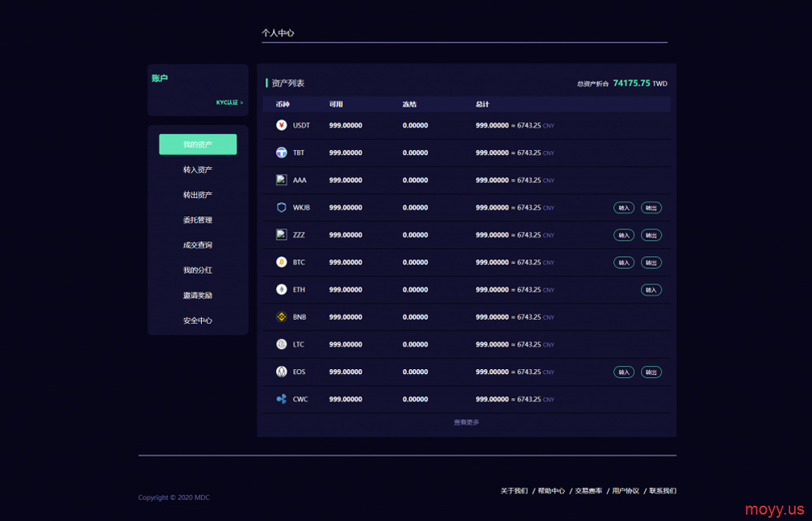The height and width of the screenshot is (521, 812).
Task: Click the TBT coin icon
Action: (281, 153)
